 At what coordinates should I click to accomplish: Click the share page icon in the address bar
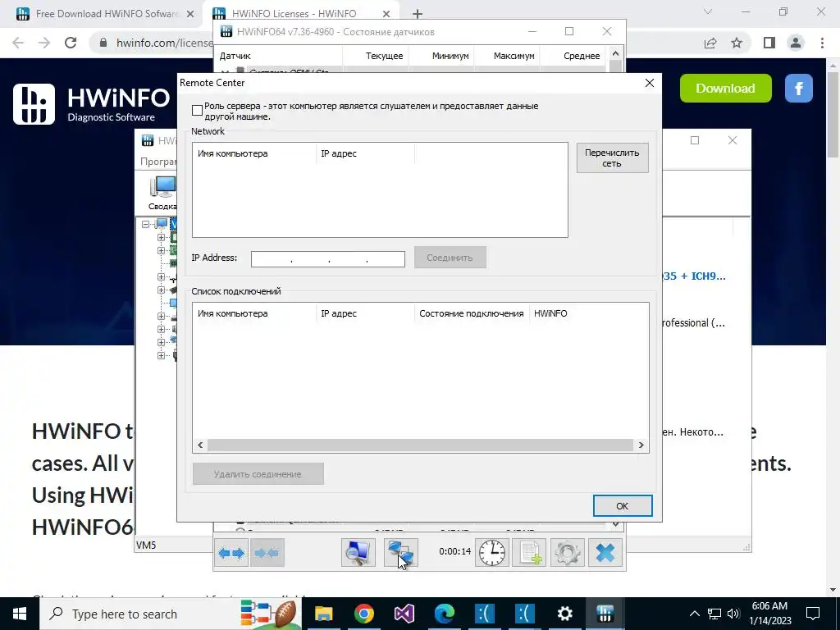point(710,43)
